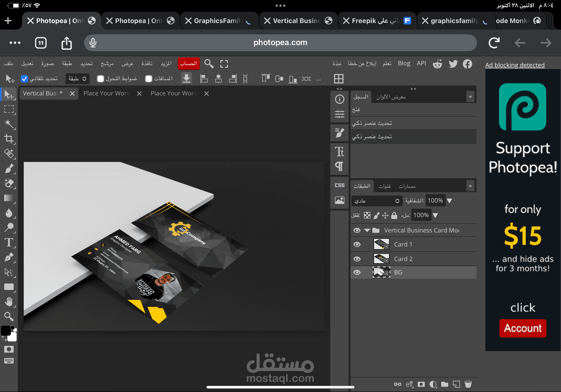The height and width of the screenshot is (392, 561).
Task: Disable the auto-select checkbox
Action: 24,78
